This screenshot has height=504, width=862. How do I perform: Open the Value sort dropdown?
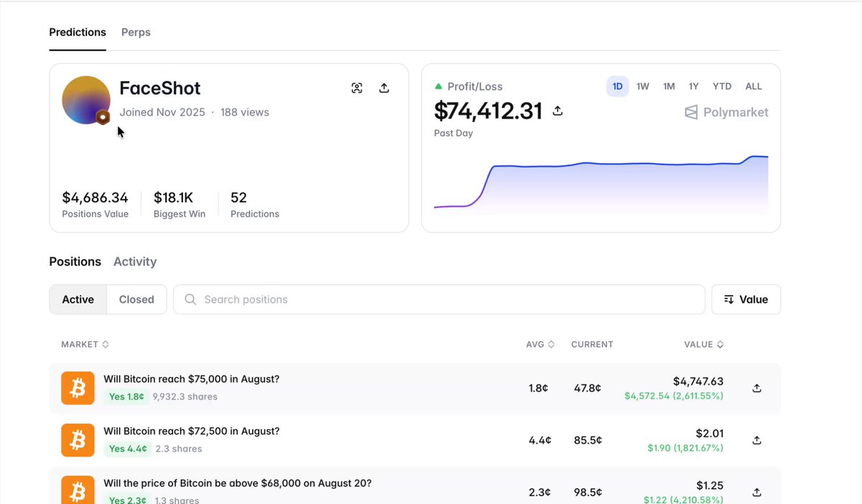(x=746, y=299)
